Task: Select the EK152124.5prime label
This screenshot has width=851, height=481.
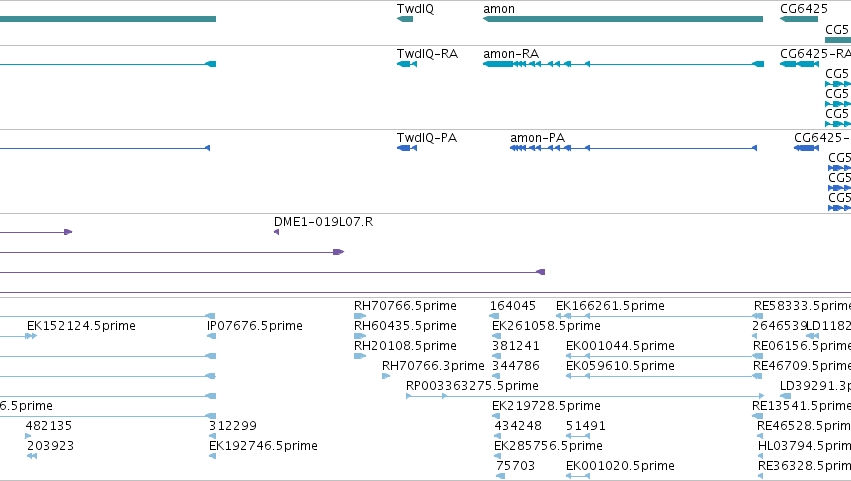Action: pos(81,326)
